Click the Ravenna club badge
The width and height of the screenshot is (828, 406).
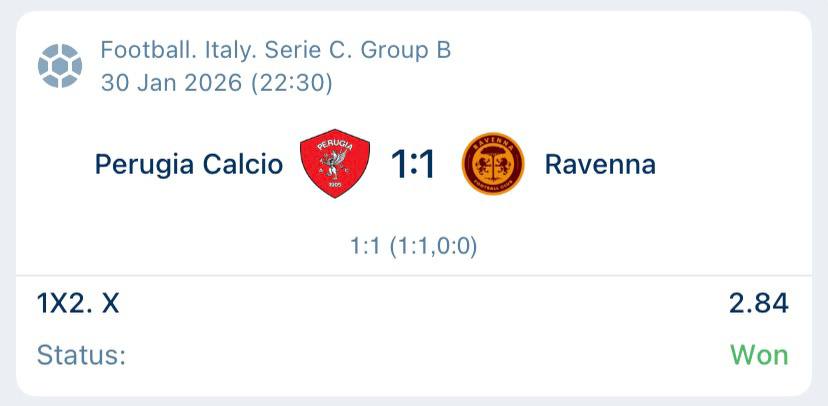pyautogui.click(x=493, y=165)
